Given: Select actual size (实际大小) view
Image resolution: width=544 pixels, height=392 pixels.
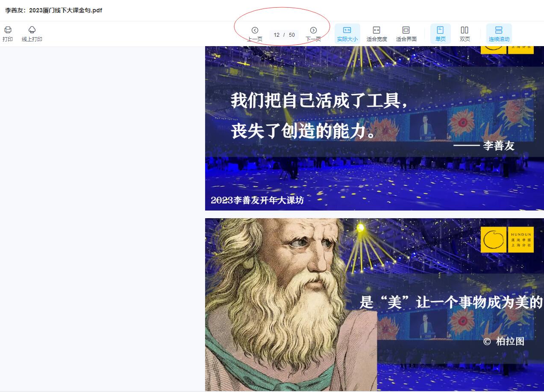Looking at the screenshot, I should (347, 34).
